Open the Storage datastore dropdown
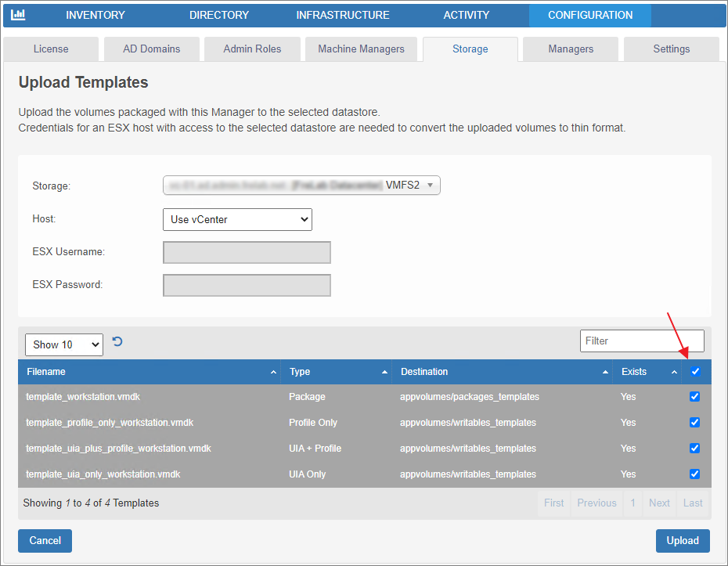The image size is (728, 566). click(x=301, y=186)
